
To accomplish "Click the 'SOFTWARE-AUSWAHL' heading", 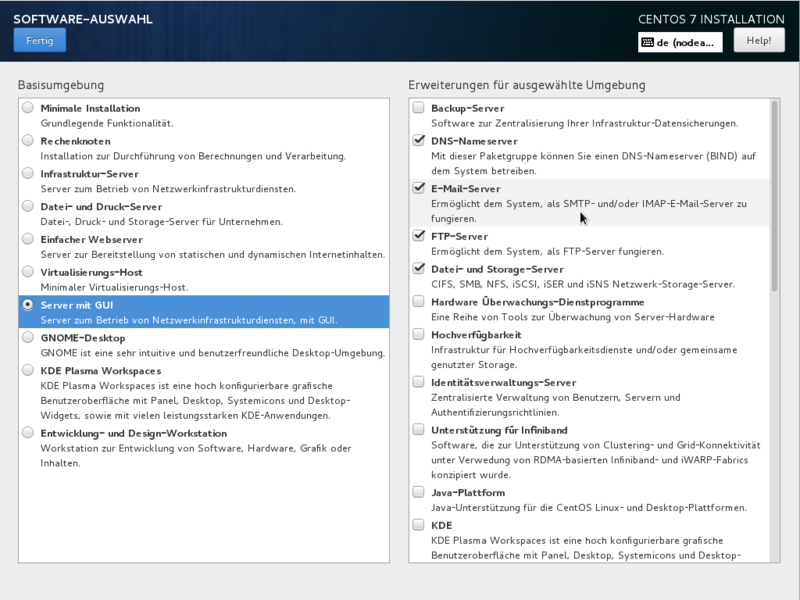I will [83, 19].
